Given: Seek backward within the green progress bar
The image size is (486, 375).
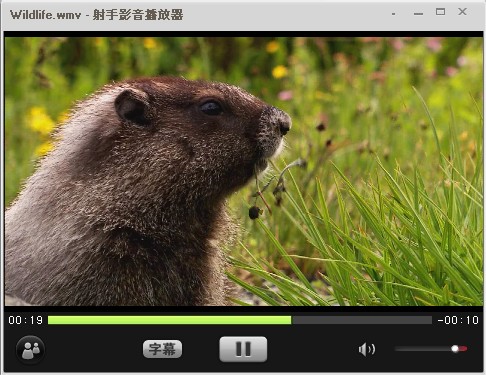Looking at the screenshot, I should click(x=169, y=320).
